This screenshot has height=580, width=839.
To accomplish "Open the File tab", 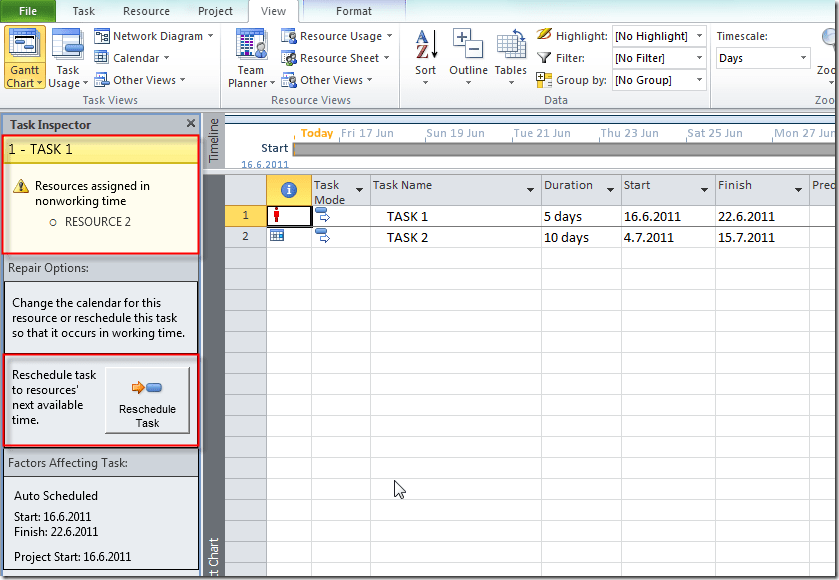I will coord(27,11).
